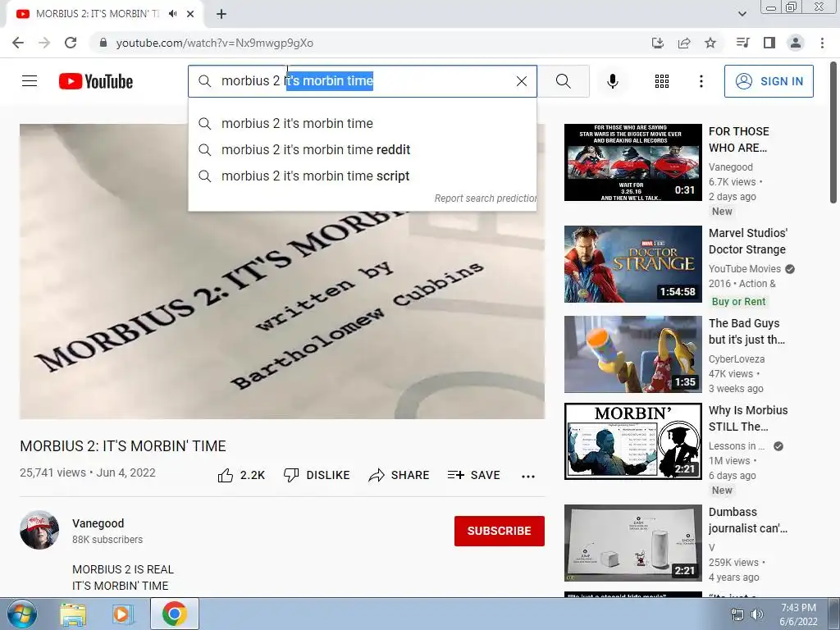Open The Bad Guys video thumbnail

632,354
